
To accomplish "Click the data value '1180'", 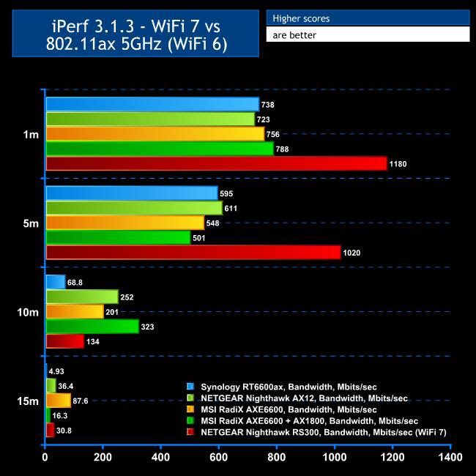I will [x=398, y=164].
